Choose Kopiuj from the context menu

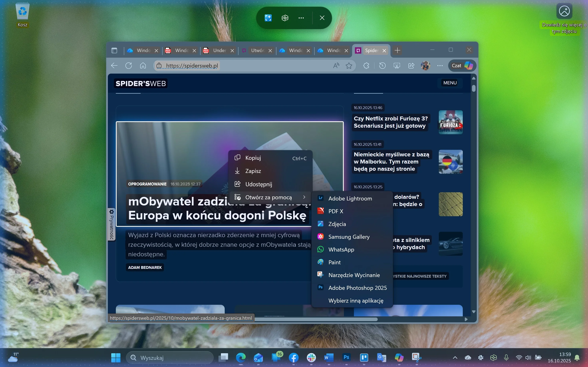coord(253,158)
